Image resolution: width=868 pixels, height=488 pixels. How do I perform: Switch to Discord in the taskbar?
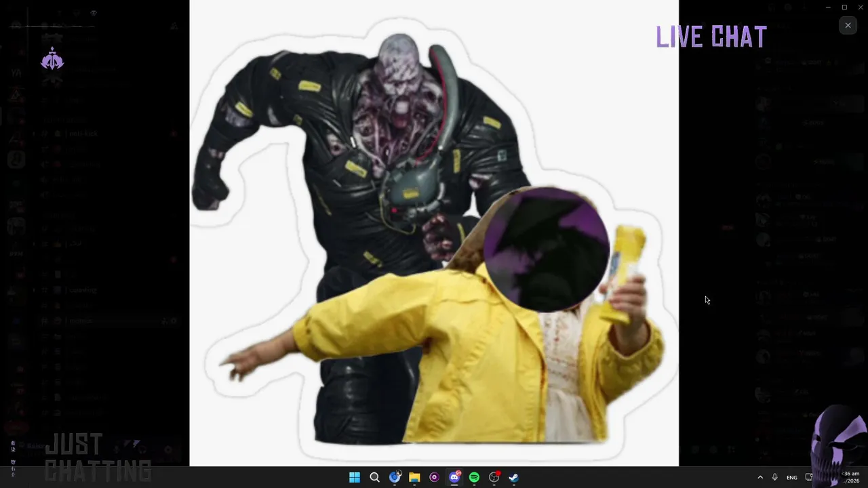pyautogui.click(x=454, y=477)
